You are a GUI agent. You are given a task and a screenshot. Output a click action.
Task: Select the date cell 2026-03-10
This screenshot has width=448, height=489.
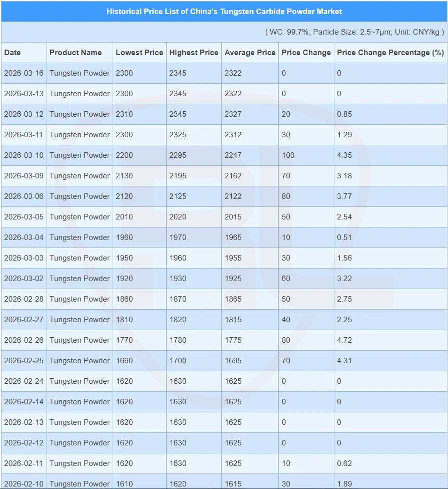click(24, 155)
